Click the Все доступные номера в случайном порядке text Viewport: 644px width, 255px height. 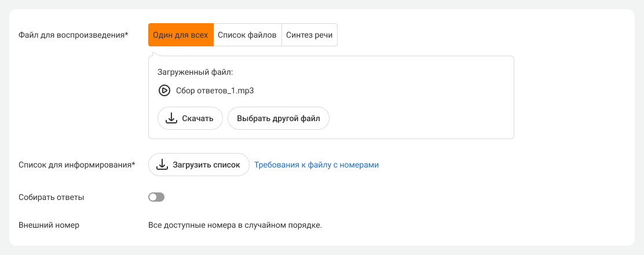coord(235,225)
